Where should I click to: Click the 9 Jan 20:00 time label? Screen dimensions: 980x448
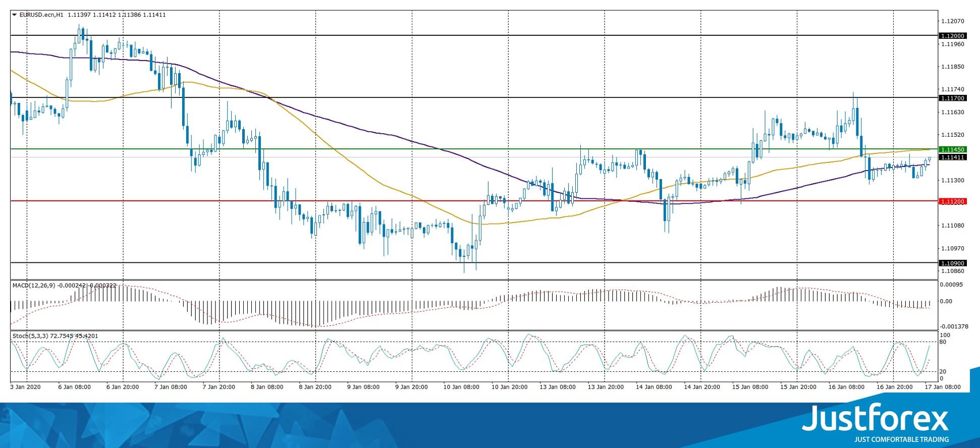tap(411, 387)
